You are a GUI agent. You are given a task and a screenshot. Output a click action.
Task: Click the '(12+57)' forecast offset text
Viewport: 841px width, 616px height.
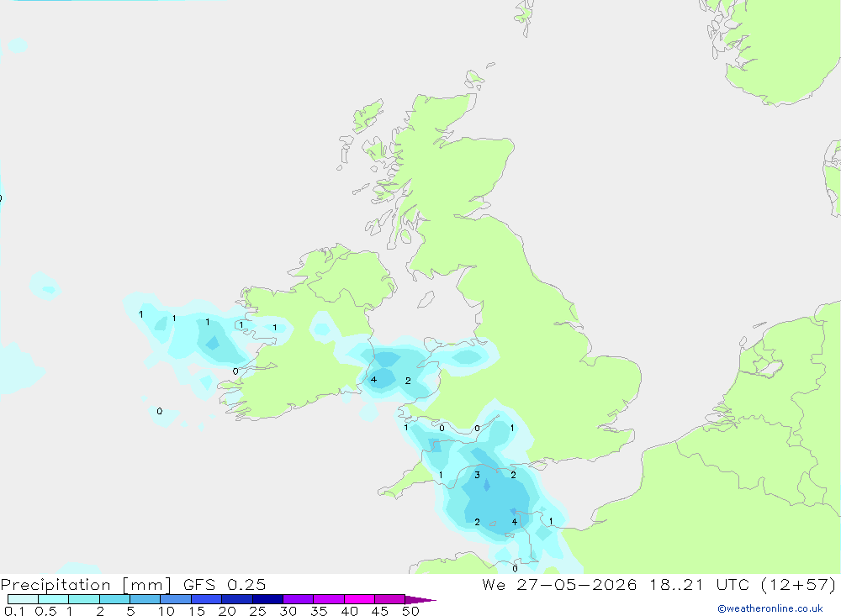pyautogui.click(x=799, y=585)
